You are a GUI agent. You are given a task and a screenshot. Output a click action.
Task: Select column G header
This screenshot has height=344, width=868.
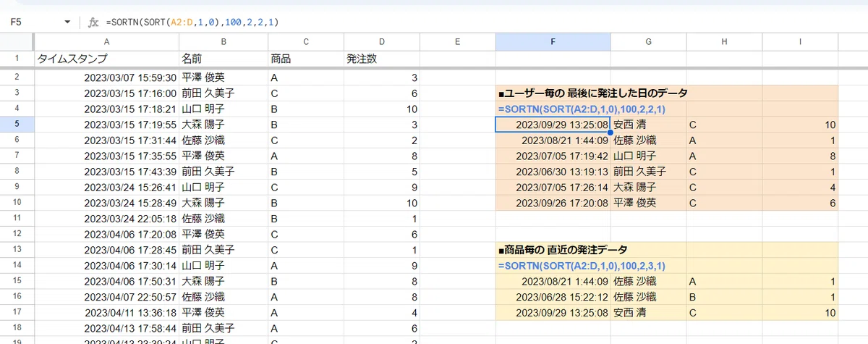(x=648, y=43)
